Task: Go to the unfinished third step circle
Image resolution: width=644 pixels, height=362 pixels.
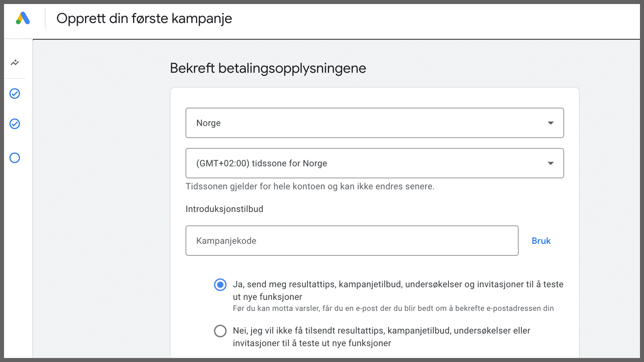Action: pos(15,158)
